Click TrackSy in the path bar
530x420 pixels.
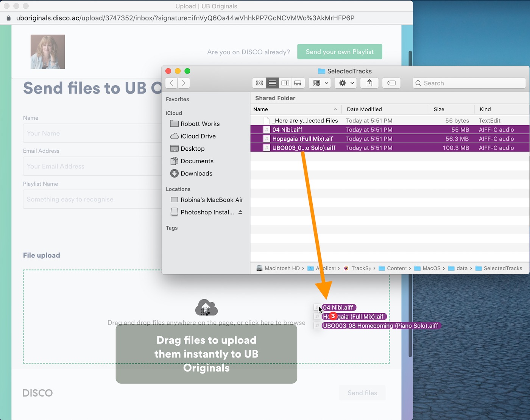tap(358, 268)
